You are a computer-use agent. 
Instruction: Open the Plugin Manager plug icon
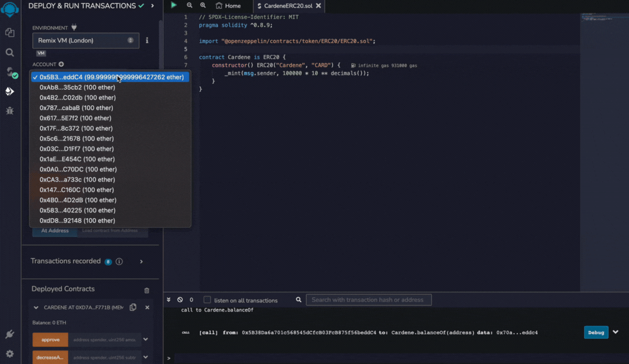9,335
